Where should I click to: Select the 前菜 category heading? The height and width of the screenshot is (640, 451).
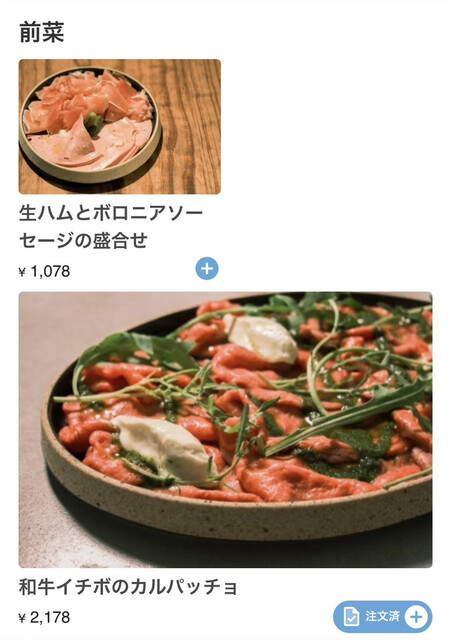tap(42, 32)
